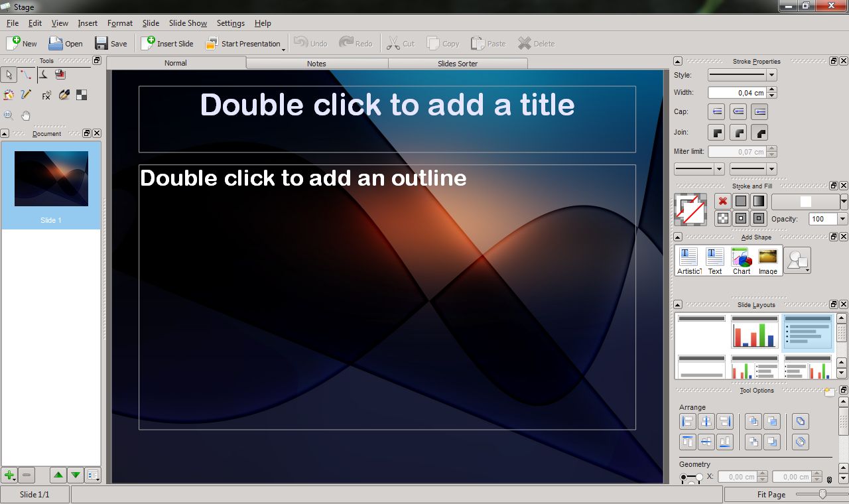849x504 pixels.
Task: Open the Fx pattern tool
Action: [x=45, y=95]
